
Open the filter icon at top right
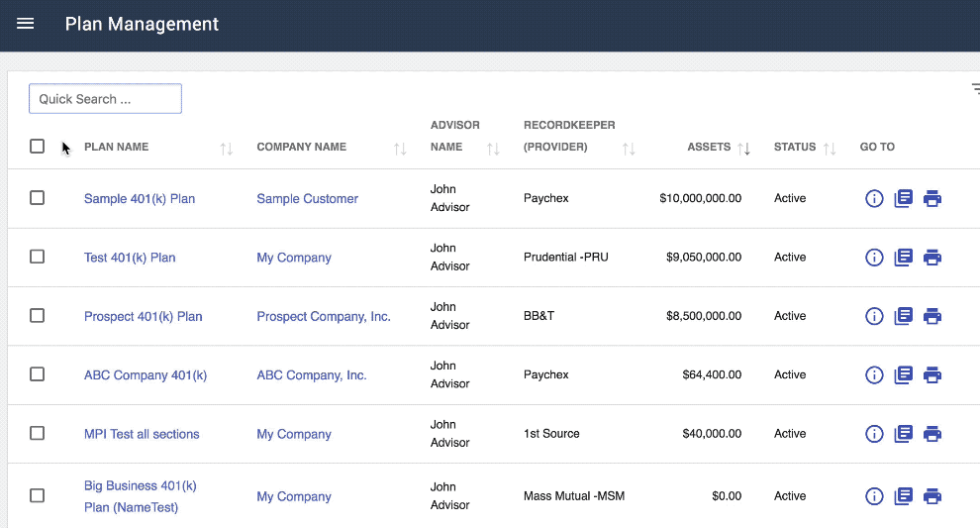point(976,89)
